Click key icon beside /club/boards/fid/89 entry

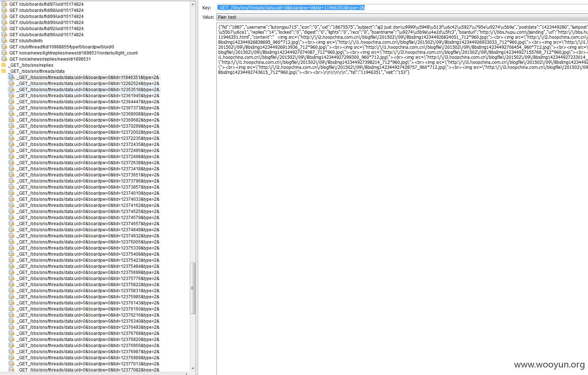pyautogui.click(x=4, y=16)
